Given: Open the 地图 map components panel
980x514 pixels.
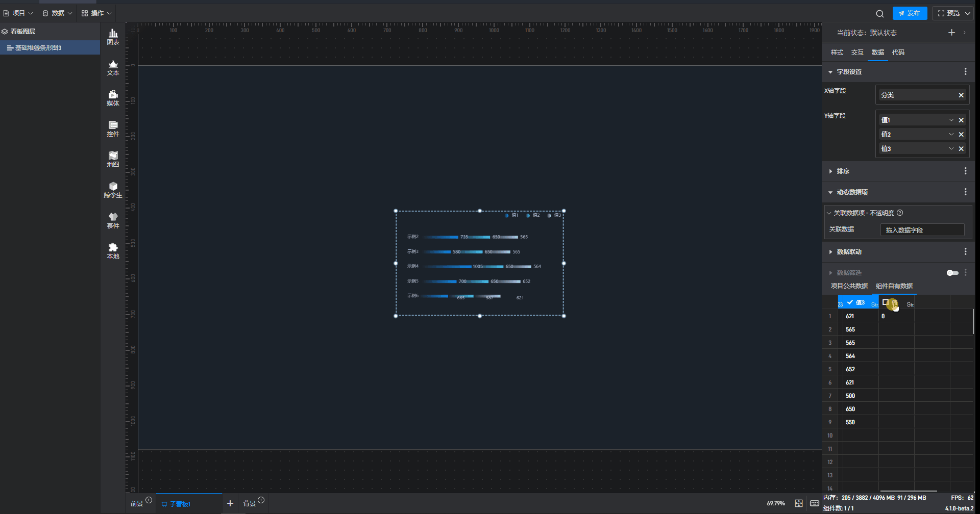Looking at the screenshot, I should tap(113, 160).
